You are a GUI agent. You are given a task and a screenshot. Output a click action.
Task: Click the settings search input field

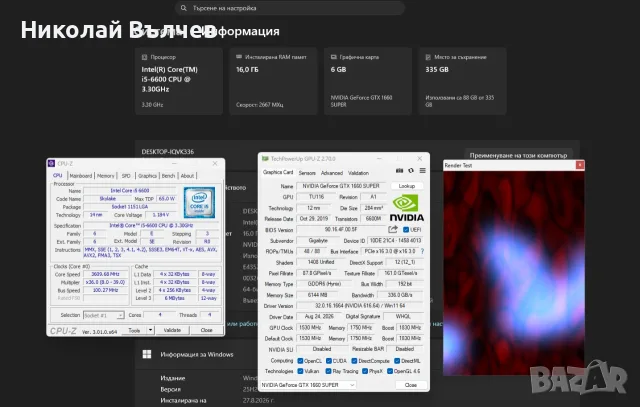point(290,8)
